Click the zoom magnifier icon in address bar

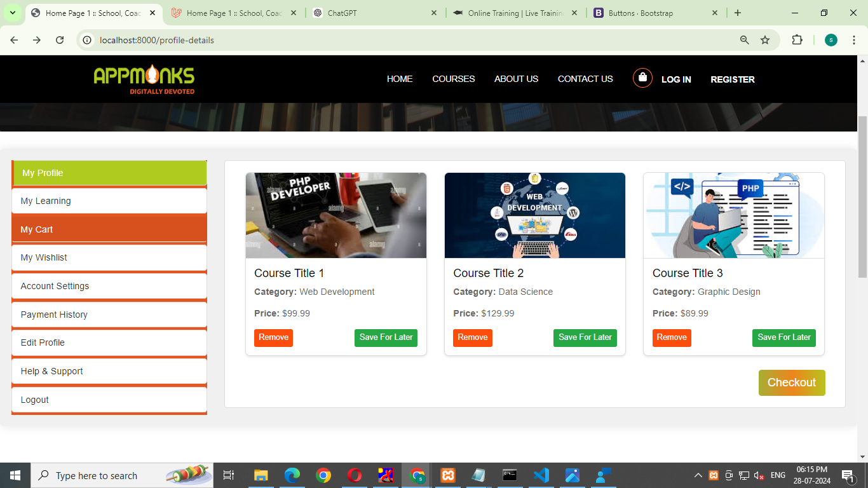coord(744,40)
